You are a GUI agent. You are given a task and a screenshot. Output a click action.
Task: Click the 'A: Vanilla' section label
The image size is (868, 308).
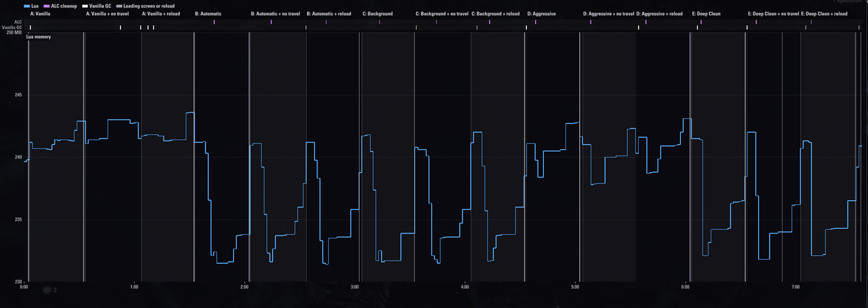tap(41, 14)
